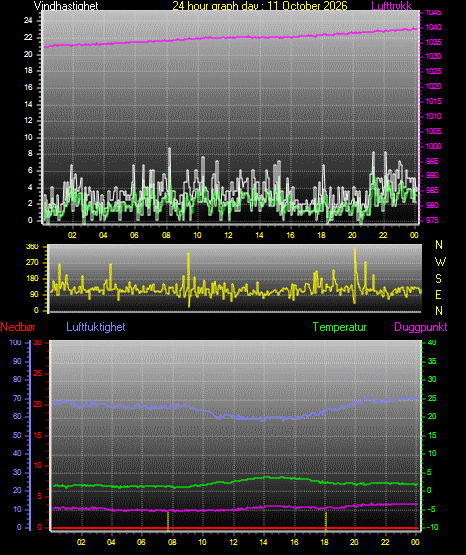Click hour 14 on the wind chart axis
This screenshot has height=555, width=466.
259,235
